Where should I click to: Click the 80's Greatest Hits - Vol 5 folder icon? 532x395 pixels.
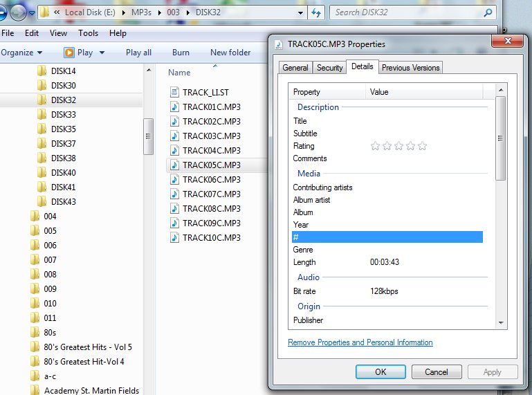tap(35, 347)
